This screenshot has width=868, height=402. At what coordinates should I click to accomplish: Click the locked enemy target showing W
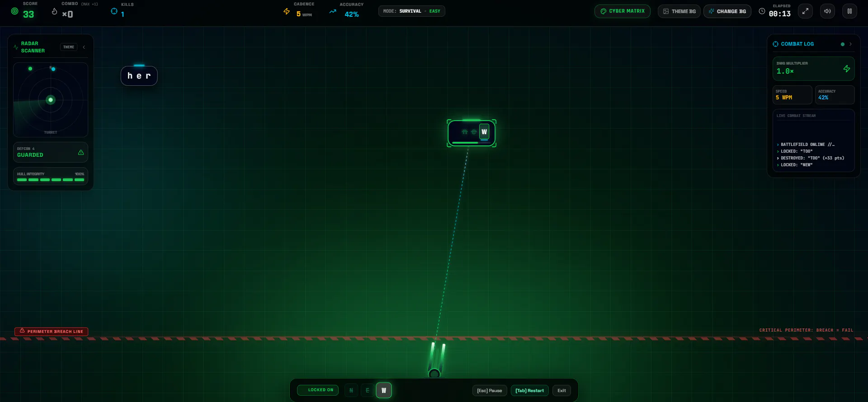coord(472,133)
